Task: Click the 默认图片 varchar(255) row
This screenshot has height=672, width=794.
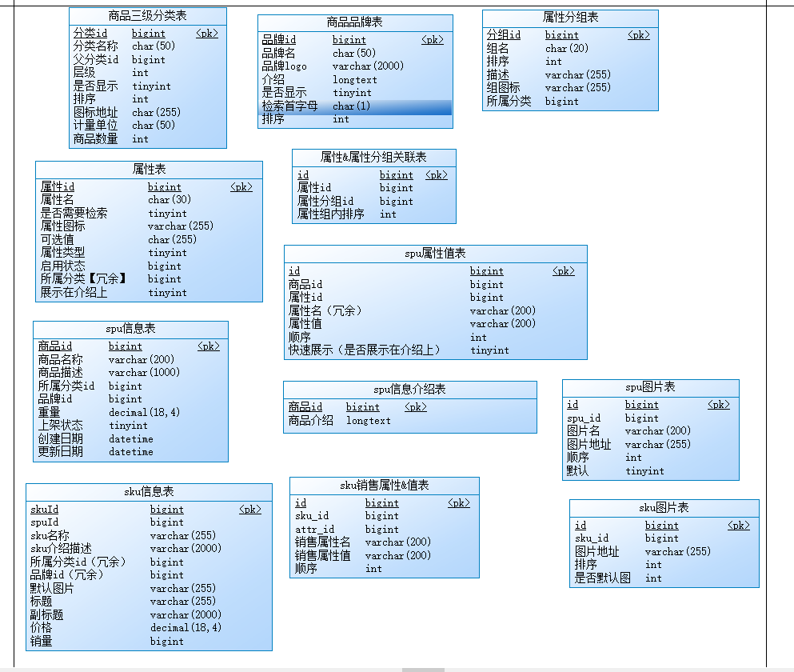Action: click(x=149, y=588)
